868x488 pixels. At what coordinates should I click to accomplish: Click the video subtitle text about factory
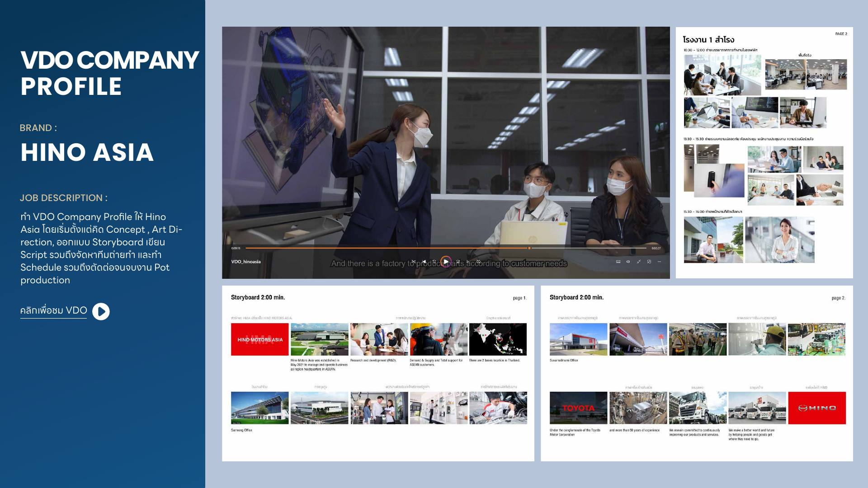(x=449, y=263)
